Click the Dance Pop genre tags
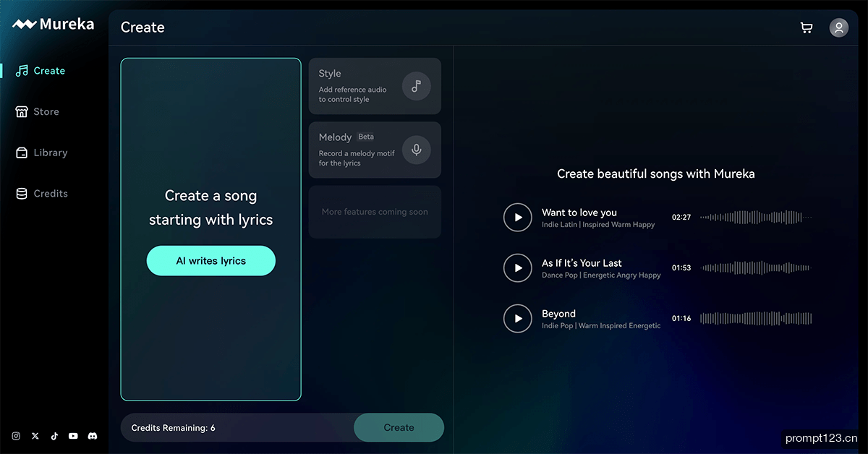 [601, 275]
